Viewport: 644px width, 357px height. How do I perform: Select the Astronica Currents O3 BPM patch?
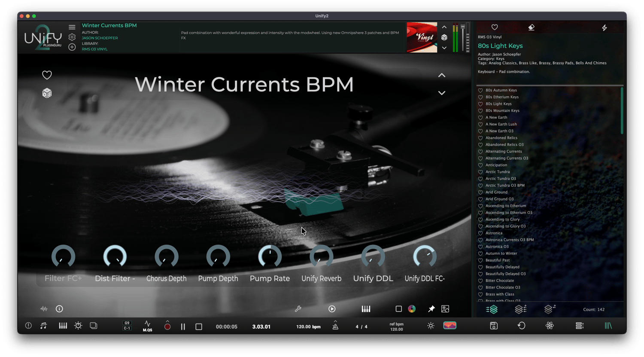(510, 240)
